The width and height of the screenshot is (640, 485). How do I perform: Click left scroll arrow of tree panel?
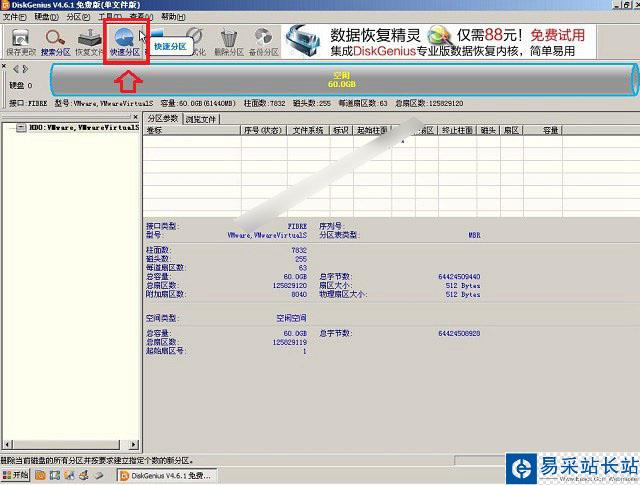pos(8,444)
